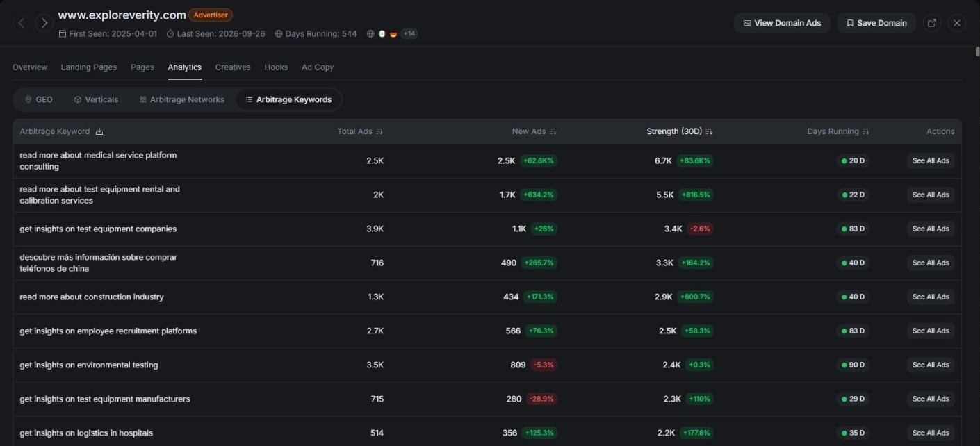Sort by Days Running icon
980x446 pixels.
[865, 131]
